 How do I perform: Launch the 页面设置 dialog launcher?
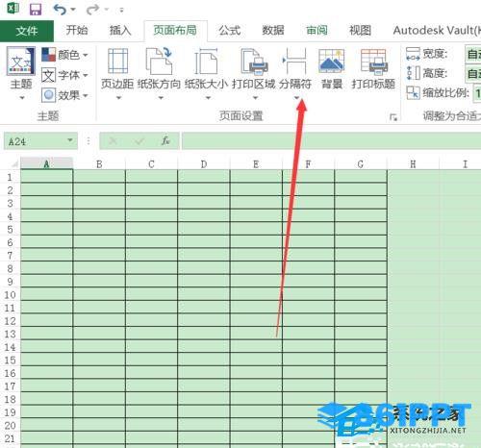[393, 117]
